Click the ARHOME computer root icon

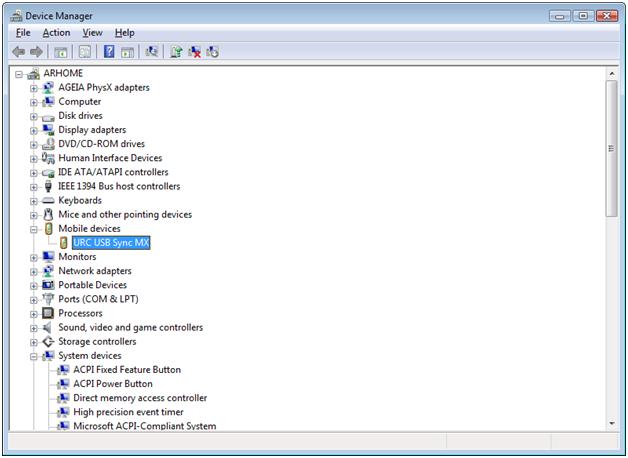[x=33, y=74]
